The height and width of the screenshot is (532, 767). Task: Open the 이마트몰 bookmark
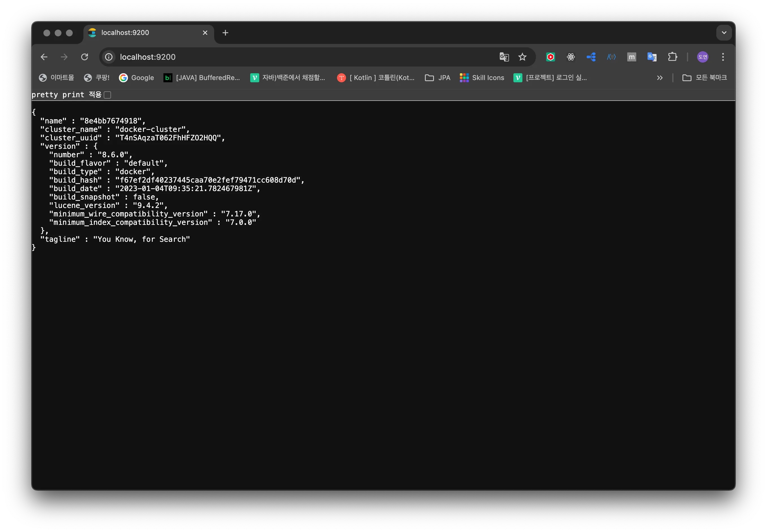click(56, 78)
